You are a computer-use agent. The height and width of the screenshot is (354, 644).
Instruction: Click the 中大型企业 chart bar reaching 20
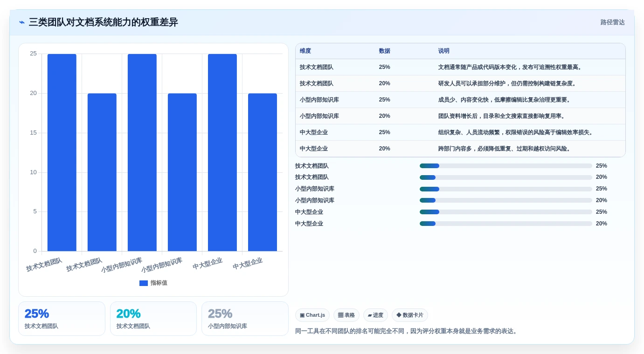coord(263,172)
